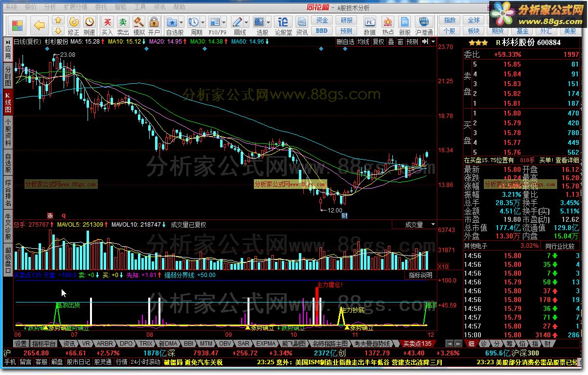This screenshot has width=588, height=375.
Task: Toggle 复权 price adjustment
Action: click(x=378, y=42)
